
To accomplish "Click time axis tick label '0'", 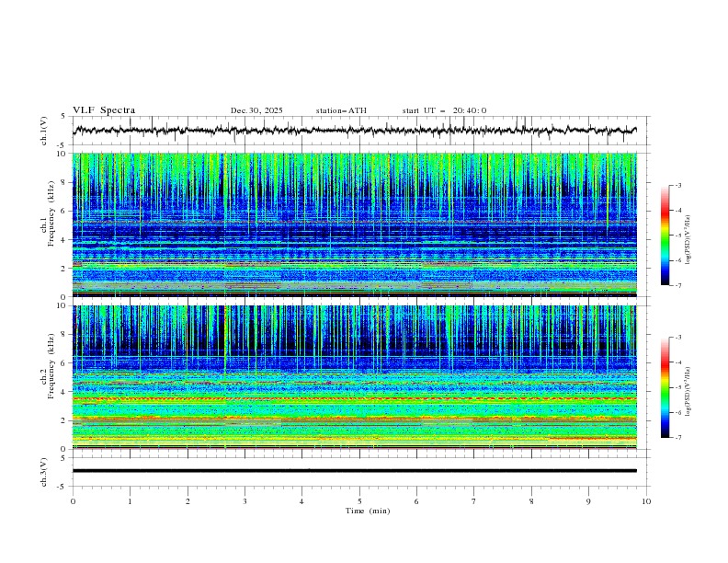I will point(73,501).
